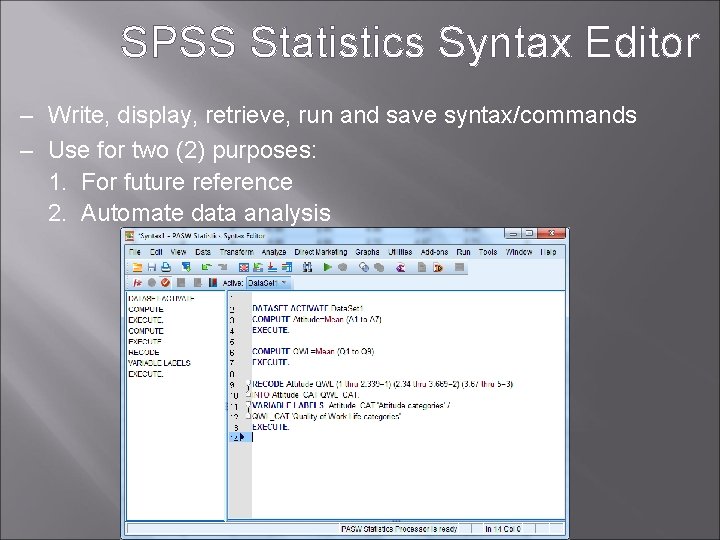Click the 'Processor is ready' status text
This screenshot has width=720, height=540.
click(x=399, y=529)
